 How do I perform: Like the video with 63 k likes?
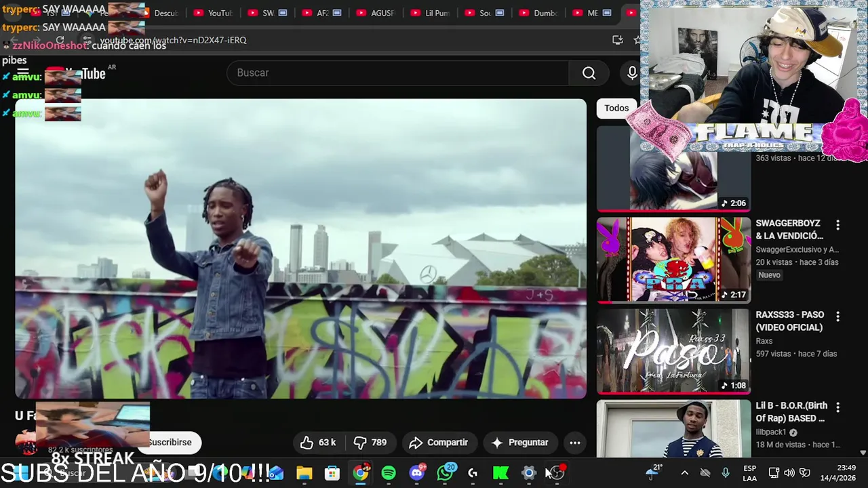[318, 443]
